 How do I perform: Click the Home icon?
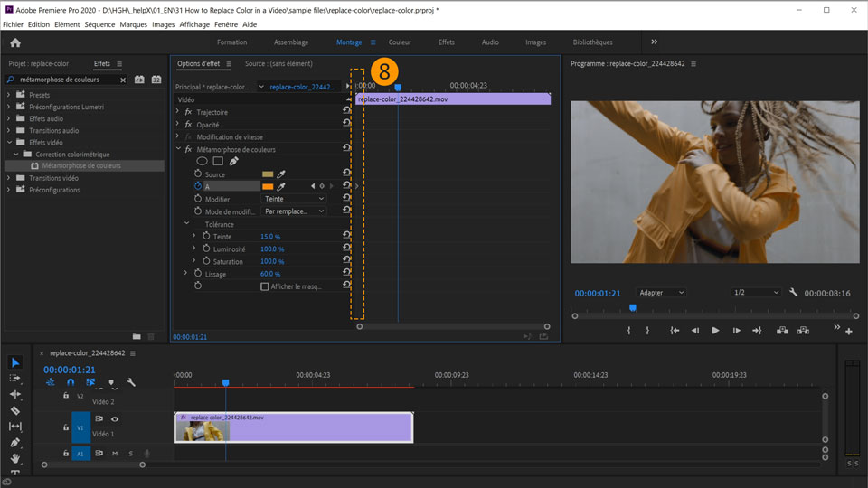(x=15, y=42)
